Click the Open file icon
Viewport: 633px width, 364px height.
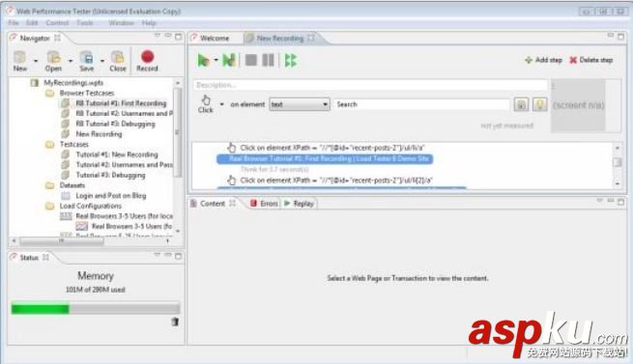(53, 57)
